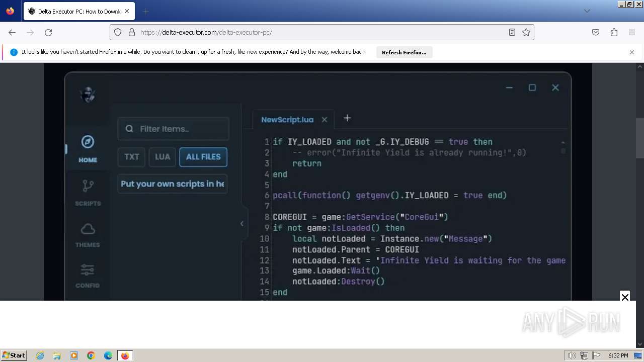
Task: Go back with the browser Back arrow
Action: (12, 32)
